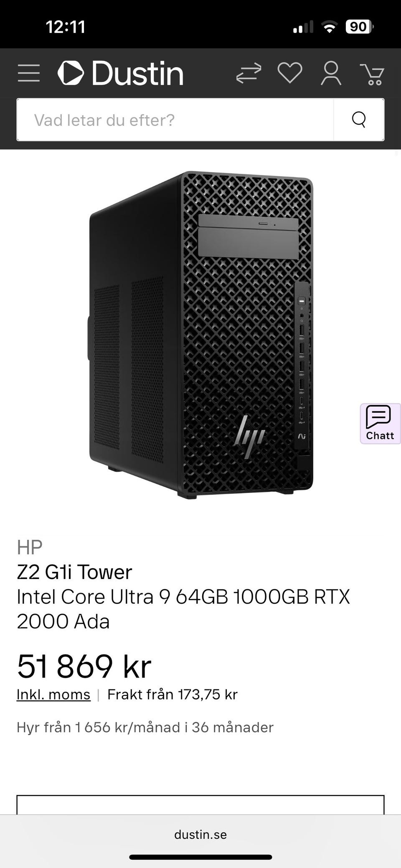
Task: Open the product compare arrows icon
Action: coord(249,73)
